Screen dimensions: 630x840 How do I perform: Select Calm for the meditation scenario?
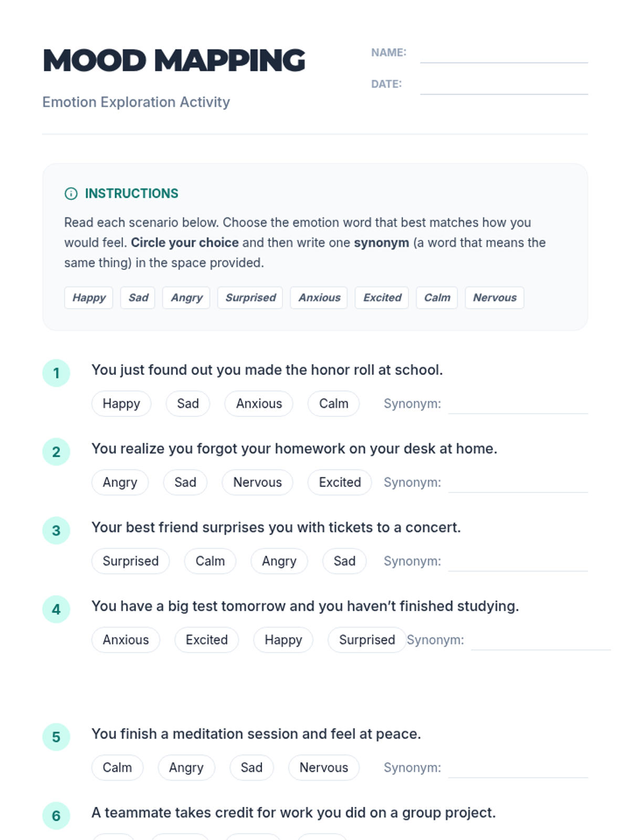click(117, 768)
